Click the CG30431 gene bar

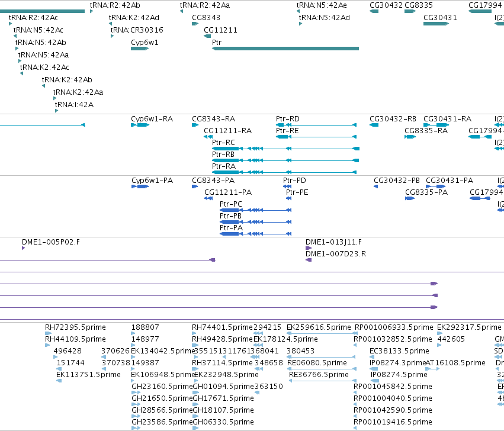tap(436, 24)
